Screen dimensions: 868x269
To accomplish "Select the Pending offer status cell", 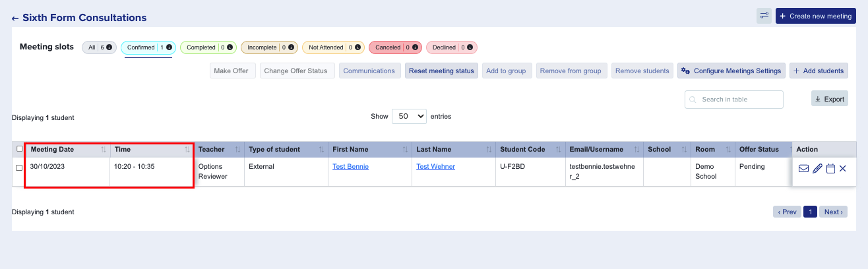I will click(763, 172).
